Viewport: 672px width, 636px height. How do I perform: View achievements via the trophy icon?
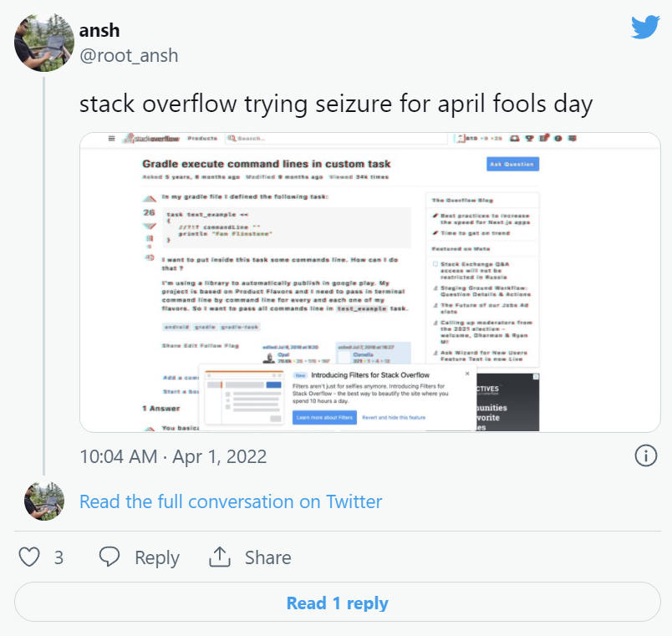tap(529, 139)
